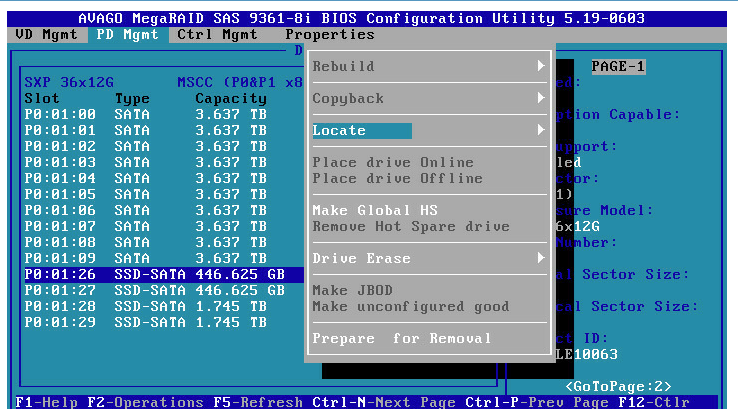Select Rebuild in the operations menu
The height and width of the screenshot is (409, 738).
click(x=344, y=67)
